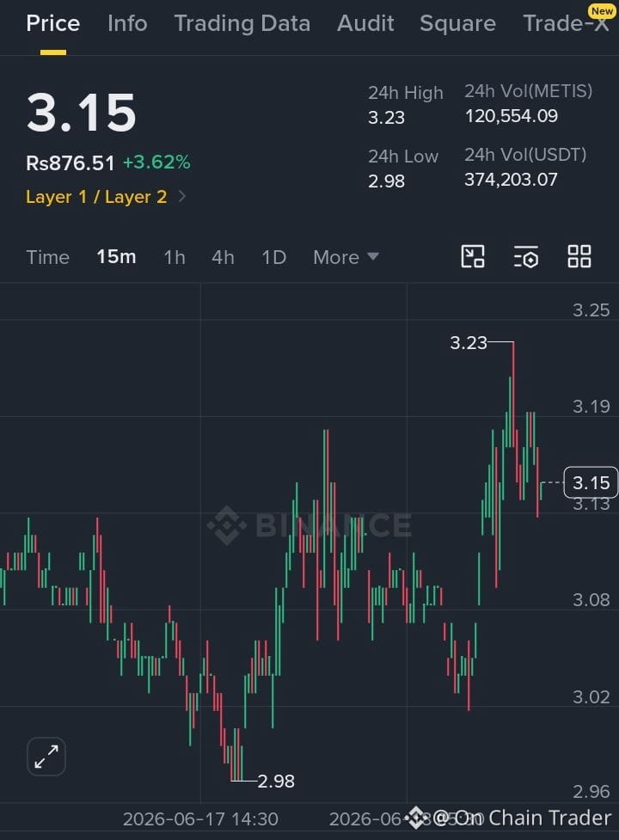Click the 3.02 price axis label
619x840 pixels.
(x=591, y=697)
